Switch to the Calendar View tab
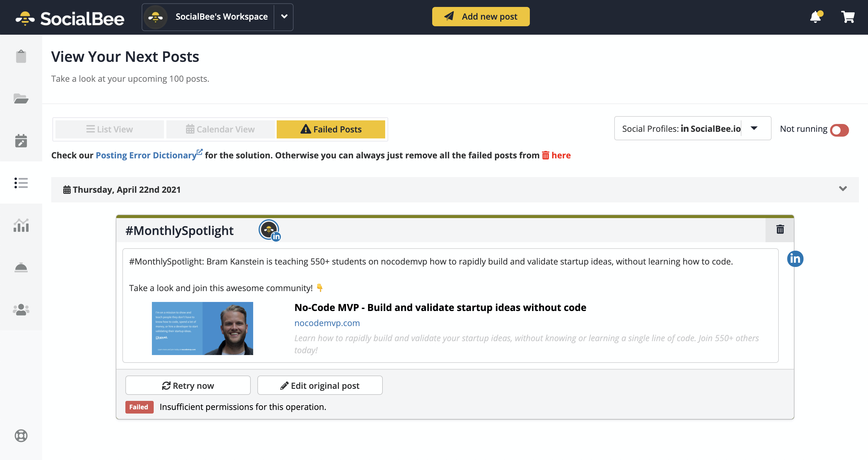868x460 pixels. tap(220, 129)
